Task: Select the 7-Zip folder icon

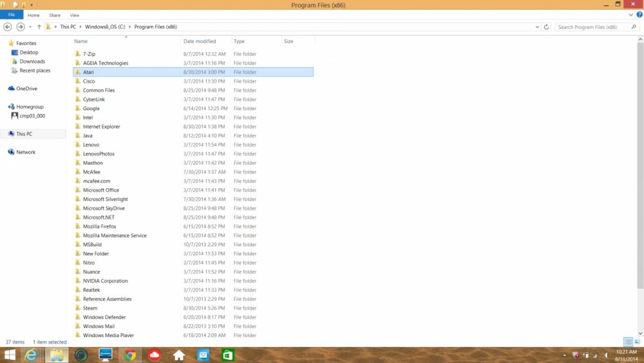Action: point(78,54)
